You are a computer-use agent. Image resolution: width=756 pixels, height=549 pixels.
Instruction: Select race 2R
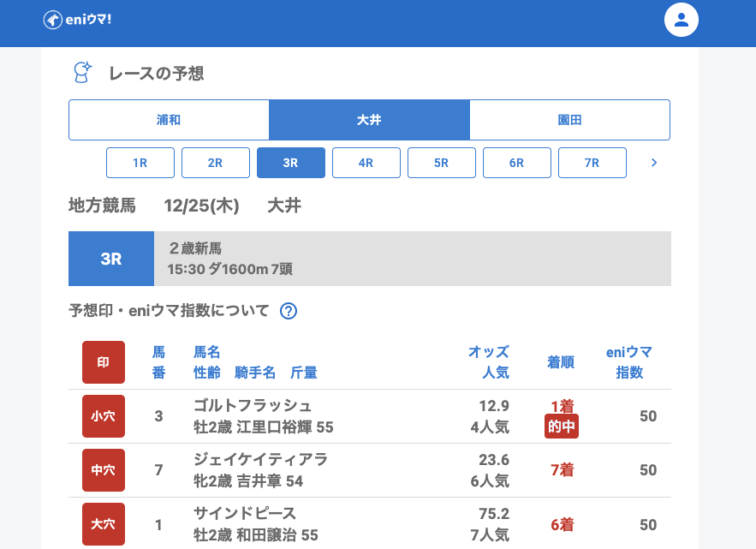pos(216,163)
